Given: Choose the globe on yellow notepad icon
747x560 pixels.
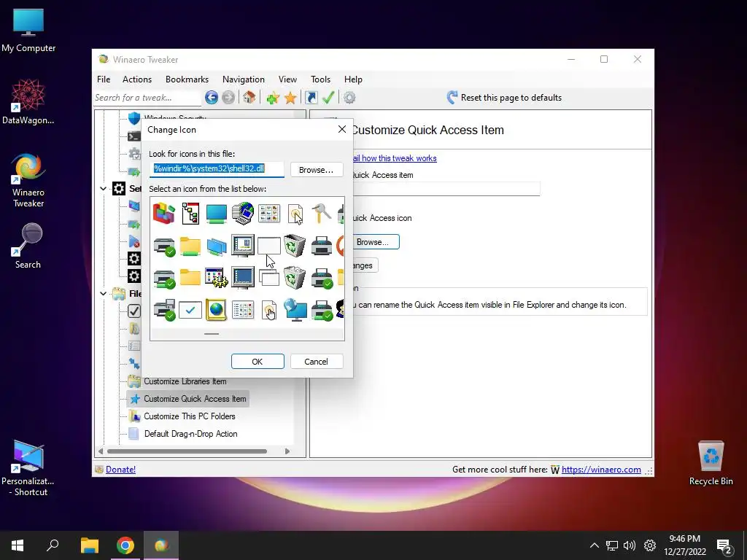Looking at the screenshot, I should point(216,310).
